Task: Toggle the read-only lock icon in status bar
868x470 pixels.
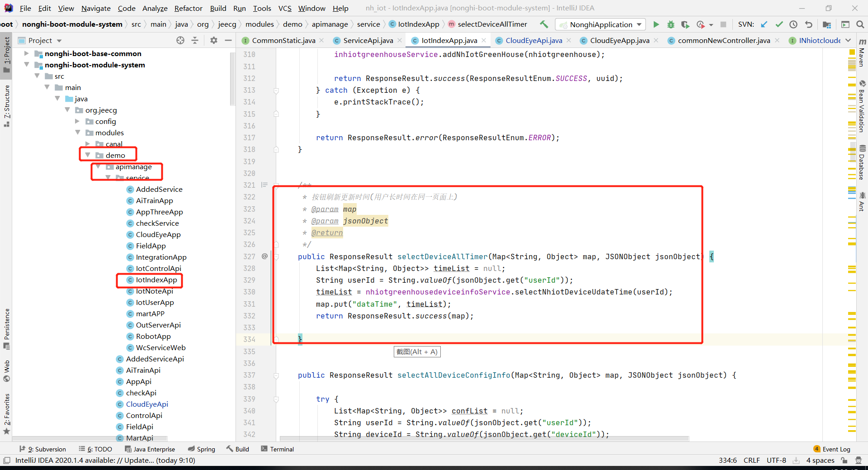Action: [x=844, y=460]
